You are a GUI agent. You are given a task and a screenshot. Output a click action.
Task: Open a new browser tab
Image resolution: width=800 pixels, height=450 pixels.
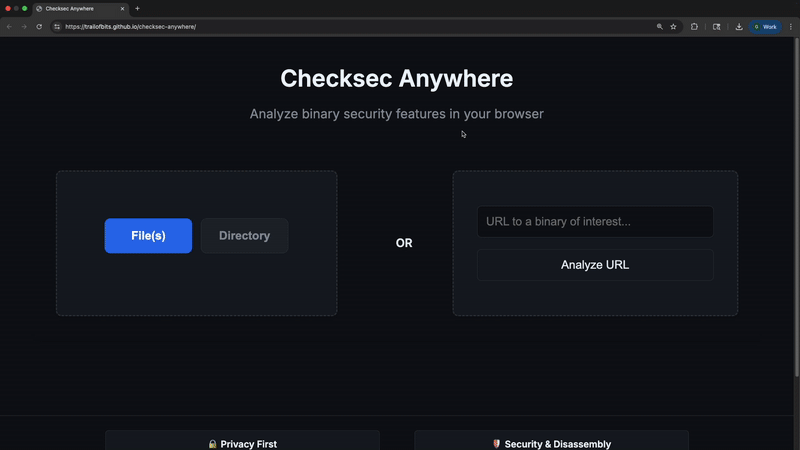click(x=137, y=8)
